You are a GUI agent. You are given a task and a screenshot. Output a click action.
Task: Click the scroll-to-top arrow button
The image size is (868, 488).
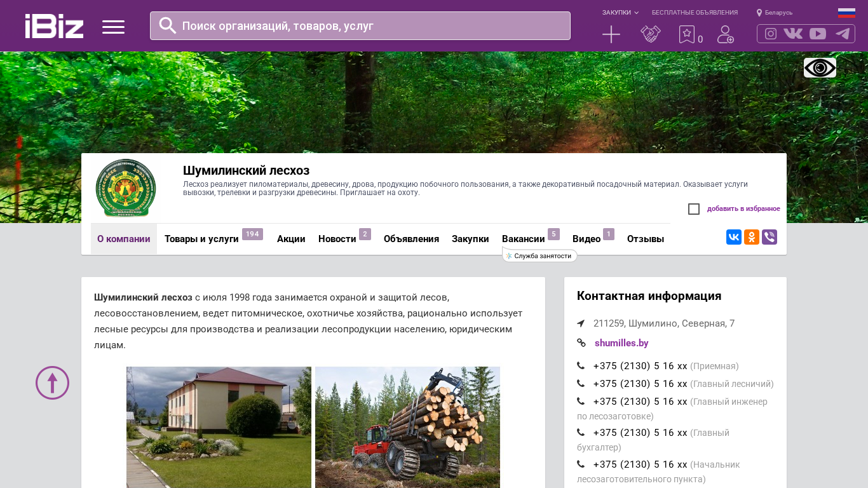53,383
